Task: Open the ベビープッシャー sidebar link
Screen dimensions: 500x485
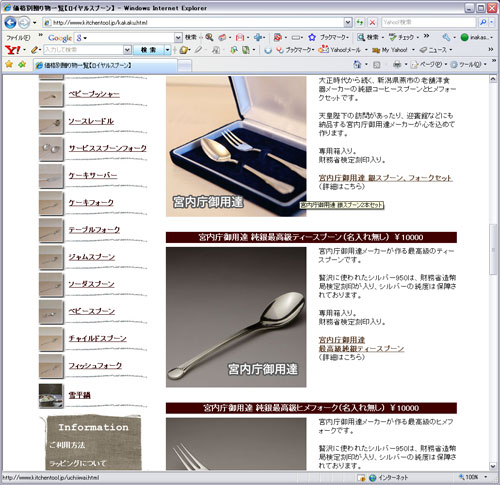Action: 94,94
